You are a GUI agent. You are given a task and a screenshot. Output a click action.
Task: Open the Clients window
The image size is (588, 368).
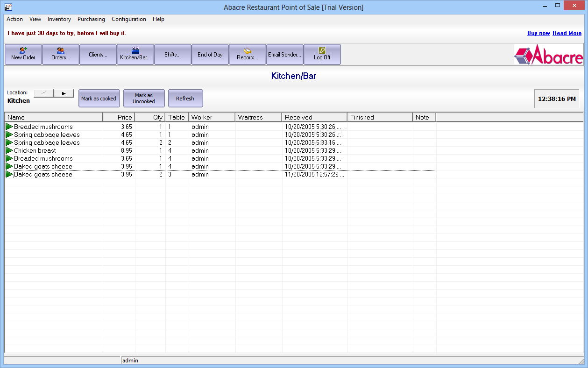98,54
